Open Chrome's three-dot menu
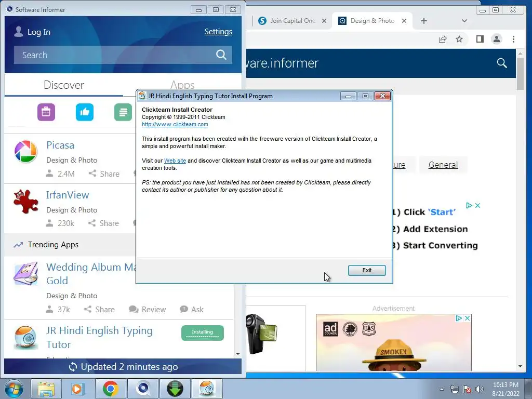This screenshot has height=399, width=532. (x=513, y=39)
